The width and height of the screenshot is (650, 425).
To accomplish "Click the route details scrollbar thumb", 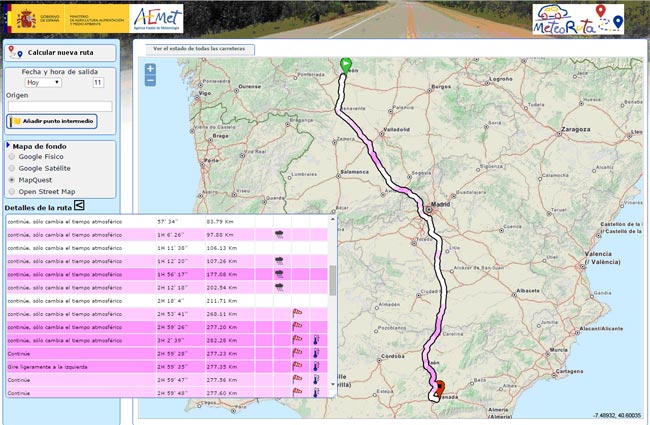I will point(332,281).
